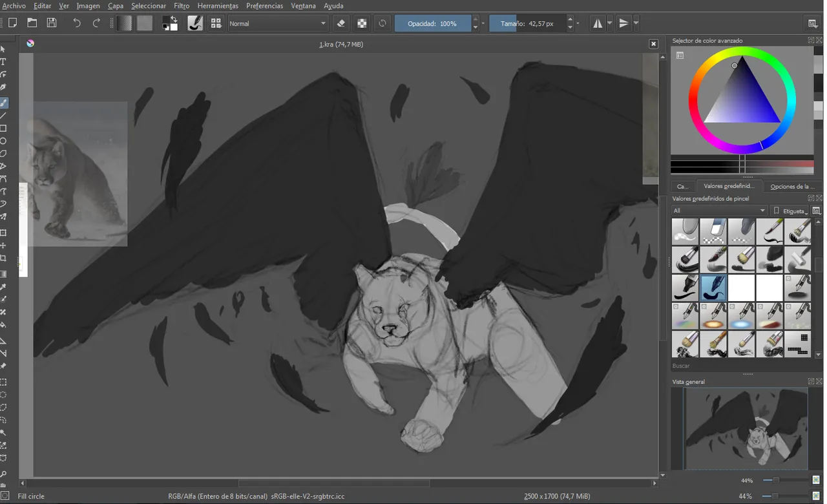
Task: Toggle Eraser mode on toolbar
Action: coord(341,23)
